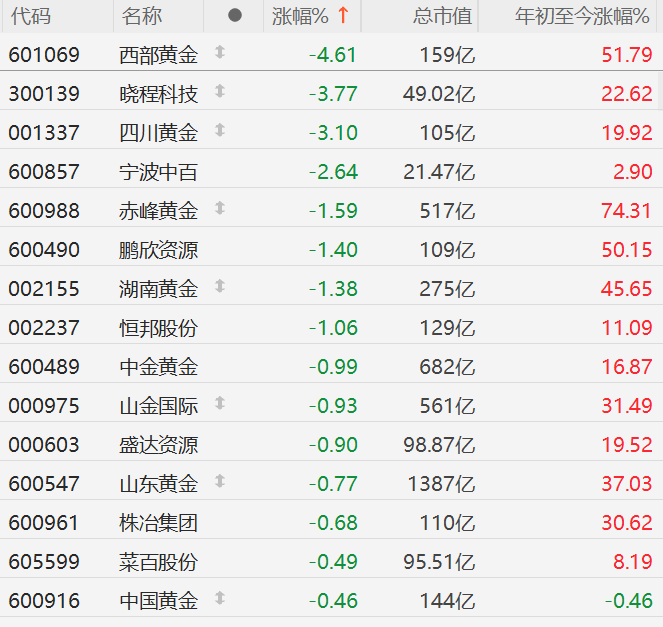The image size is (663, 627).
Task: Select stock code 600916
Action: [x=44, y=601]
